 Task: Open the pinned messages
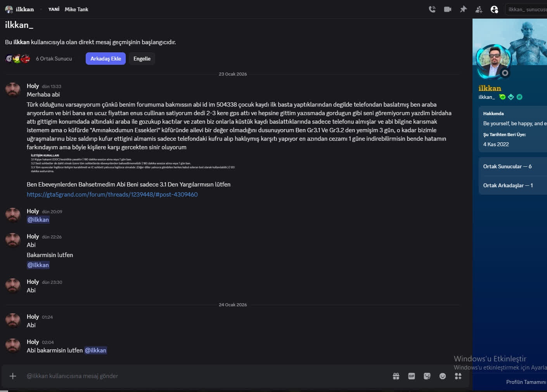click(x=463, y=9)
